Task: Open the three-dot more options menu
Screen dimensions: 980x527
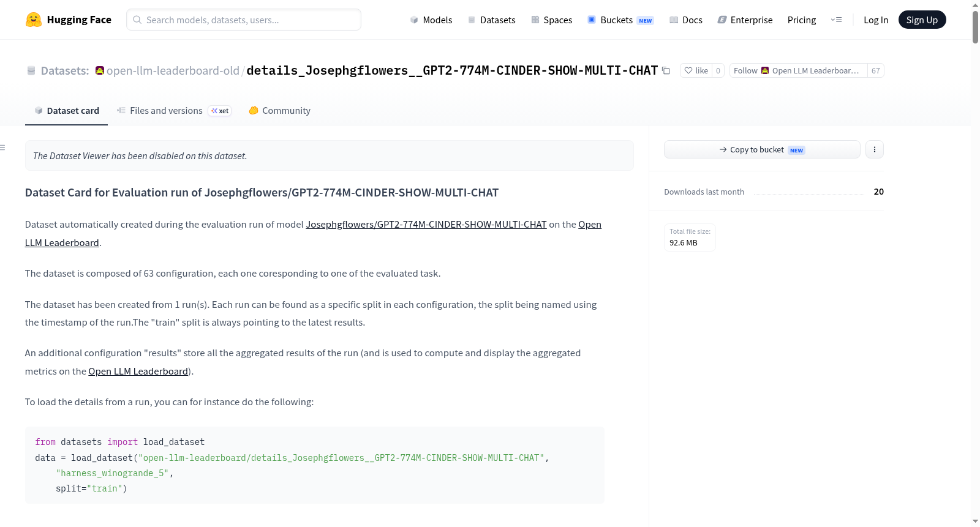Action: (875, 149)
